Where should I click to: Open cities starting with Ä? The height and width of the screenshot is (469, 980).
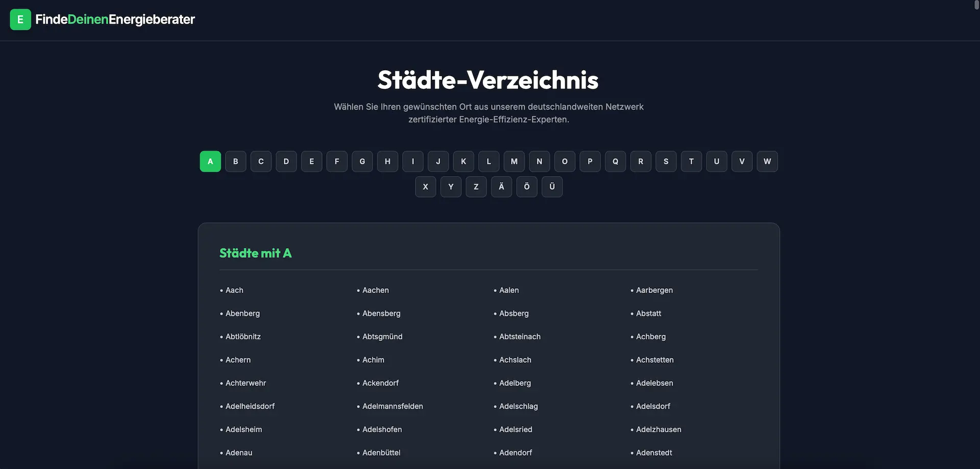click(501, 187)
